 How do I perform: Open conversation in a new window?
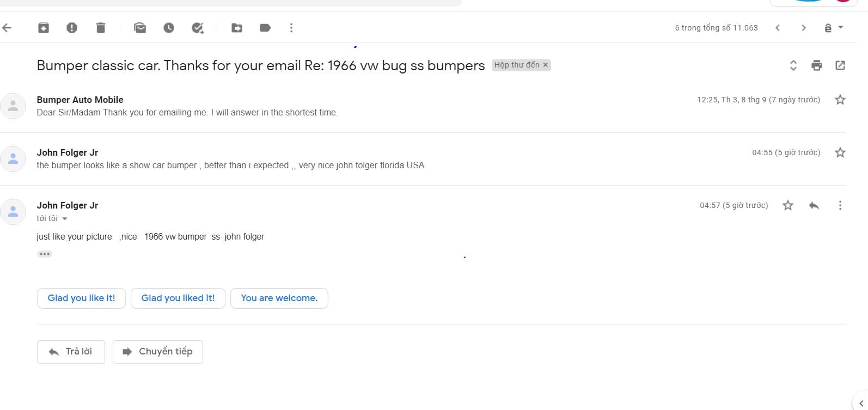click(840, 65)
